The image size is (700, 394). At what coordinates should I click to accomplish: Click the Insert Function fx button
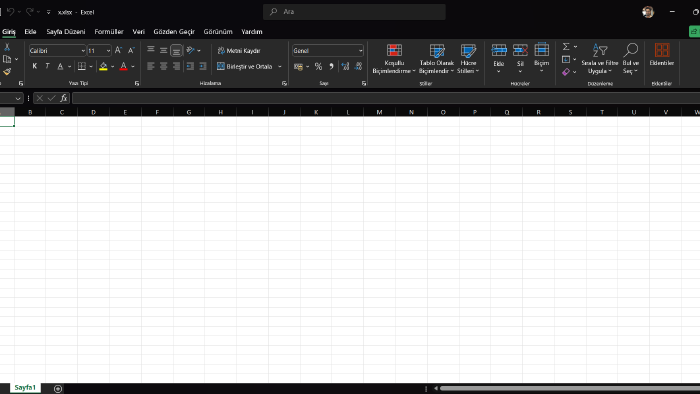pyautogui.click(x=64, y=98)
